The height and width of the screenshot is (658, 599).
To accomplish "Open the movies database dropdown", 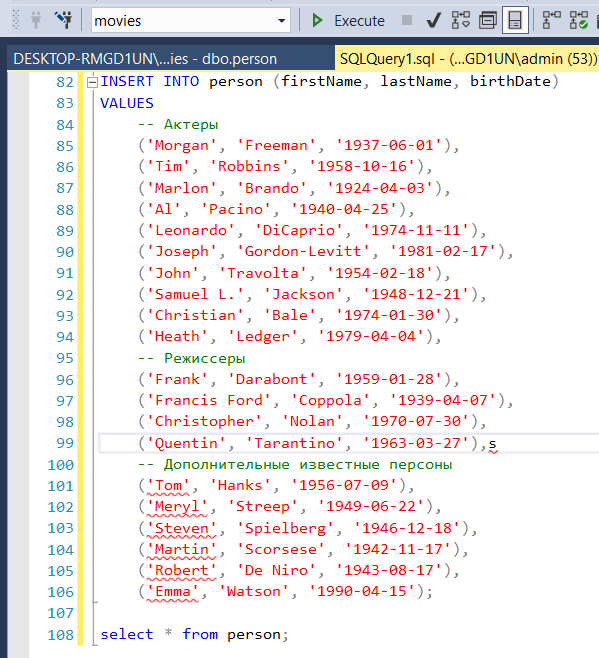I will [191, 20].
